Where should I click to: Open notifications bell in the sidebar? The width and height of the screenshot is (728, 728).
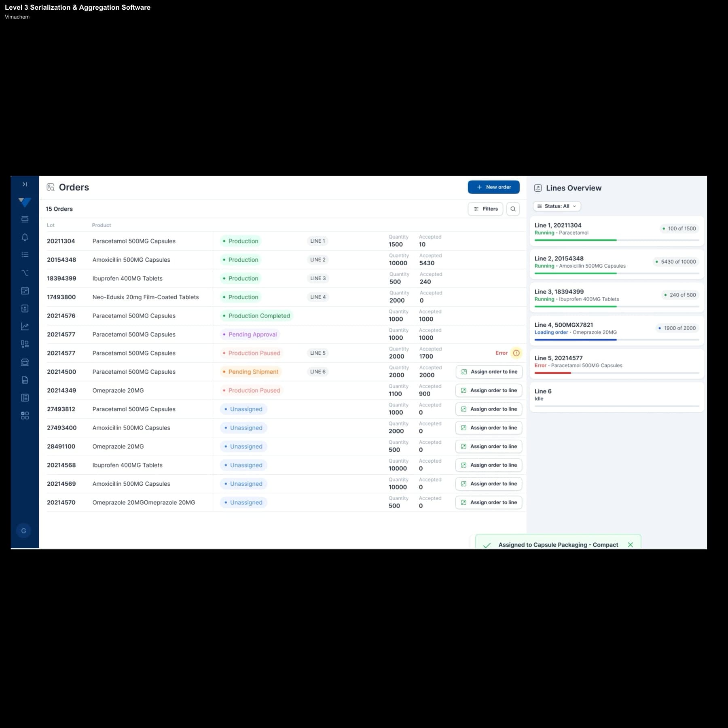pos(25,237)
